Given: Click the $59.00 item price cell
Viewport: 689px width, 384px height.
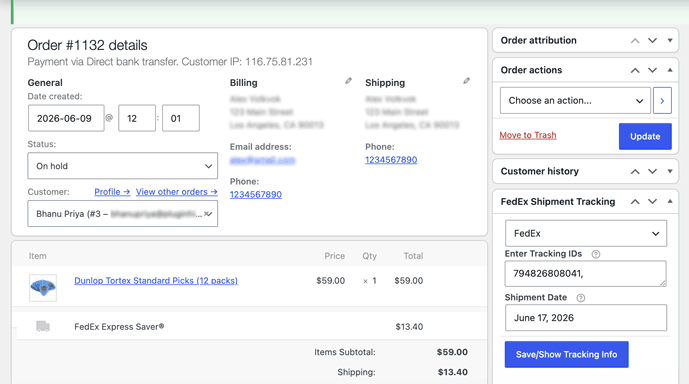Looking at the screenshot, I should (x=330, y=280).
